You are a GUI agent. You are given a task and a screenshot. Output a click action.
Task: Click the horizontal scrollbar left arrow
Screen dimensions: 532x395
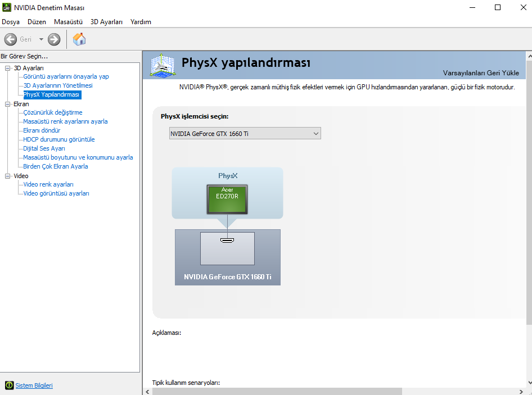(147, 392)
